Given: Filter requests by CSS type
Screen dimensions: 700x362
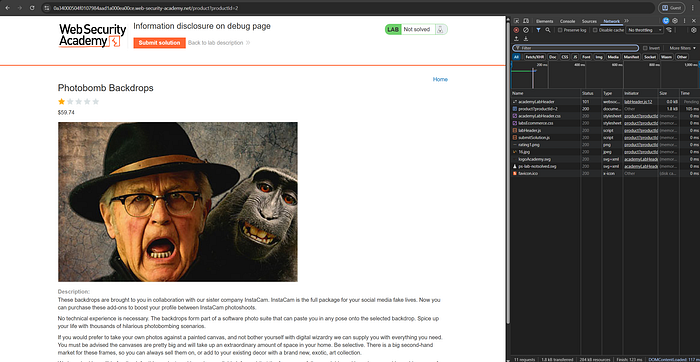Looking at the screenshot, I should (x=565, y=57).
